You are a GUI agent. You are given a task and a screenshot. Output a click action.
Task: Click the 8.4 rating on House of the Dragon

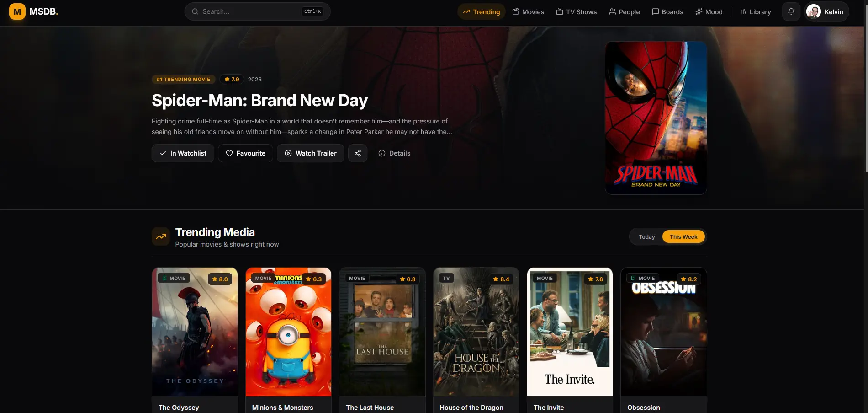501,279
